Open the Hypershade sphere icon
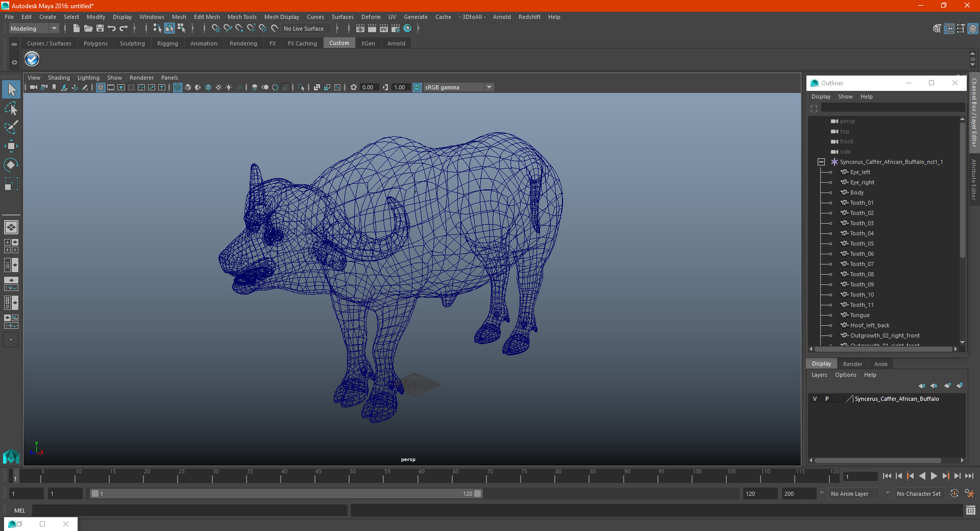 (x=407, y=29)
